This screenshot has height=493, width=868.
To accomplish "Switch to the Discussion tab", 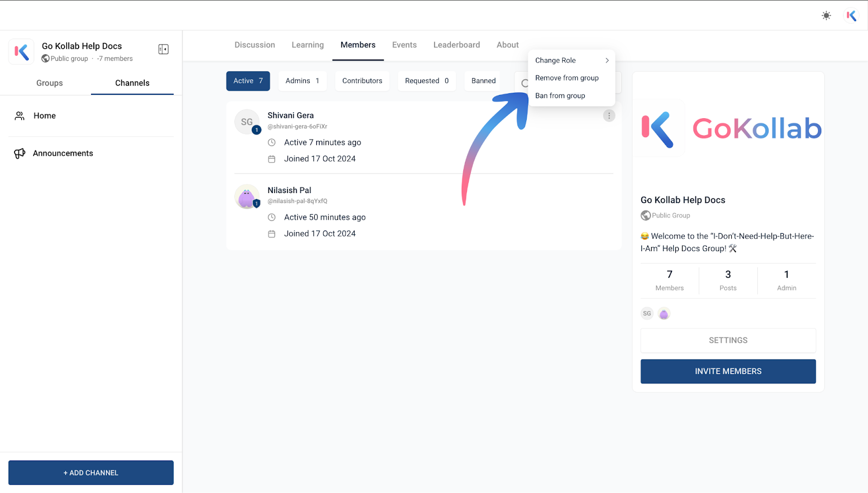I will (254, 45).
